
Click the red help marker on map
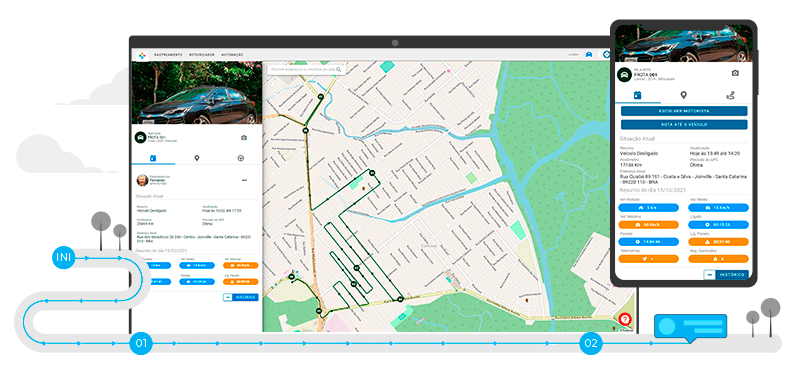[625, 319]
